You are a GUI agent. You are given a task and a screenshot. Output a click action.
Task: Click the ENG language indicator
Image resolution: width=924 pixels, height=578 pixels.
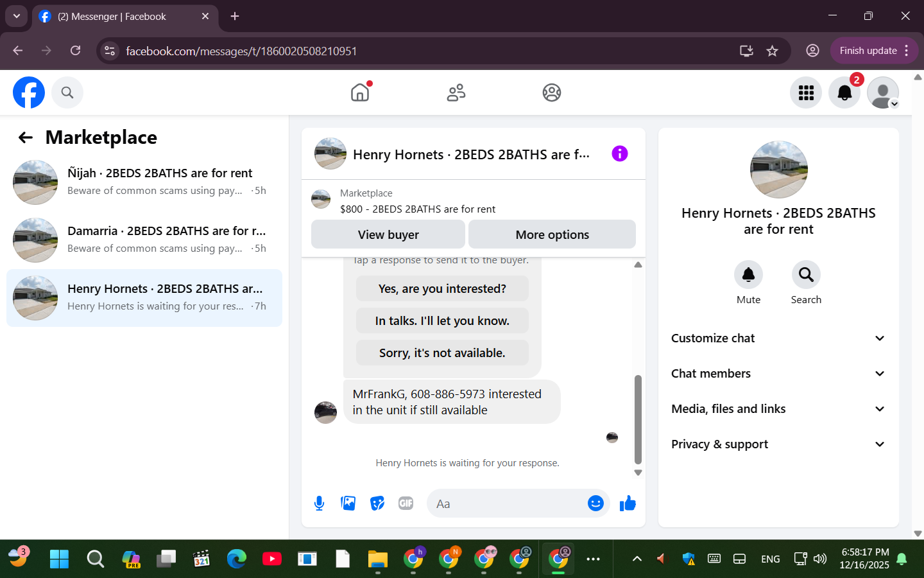click(x=771, y=559)
